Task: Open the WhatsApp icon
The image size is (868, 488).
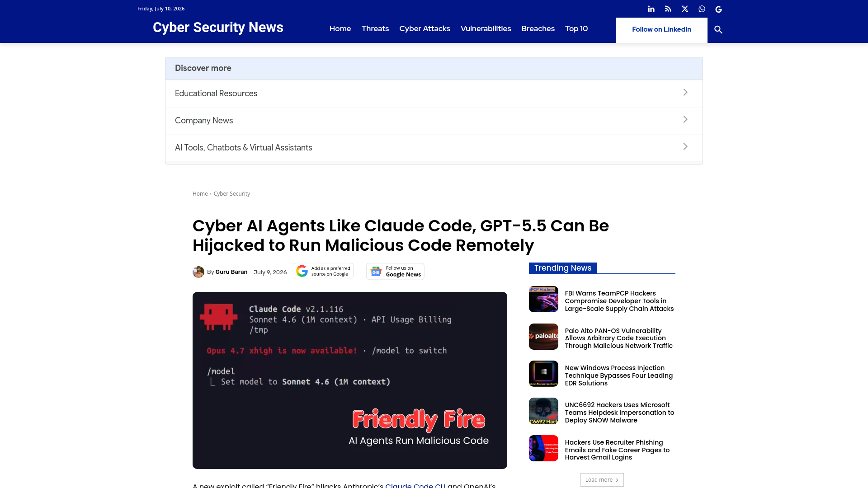Action: (702, 9)
